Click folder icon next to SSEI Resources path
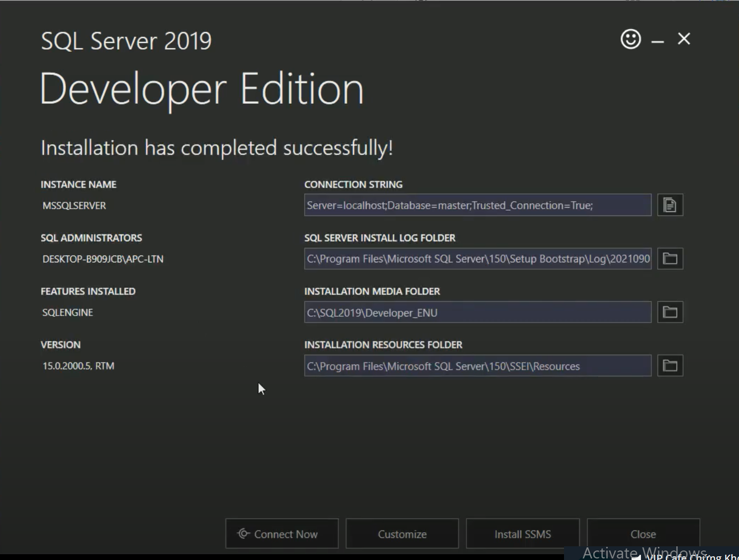 [x=670, y=365]
